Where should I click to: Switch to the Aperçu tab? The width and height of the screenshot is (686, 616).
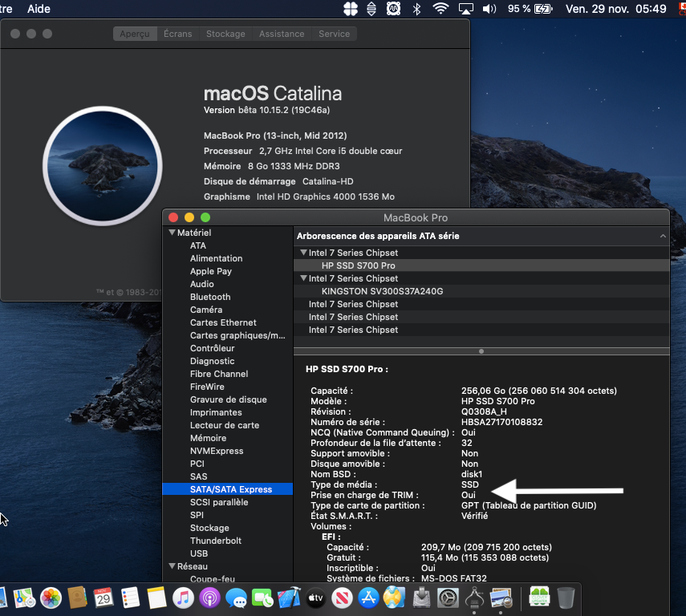(135, 34)
